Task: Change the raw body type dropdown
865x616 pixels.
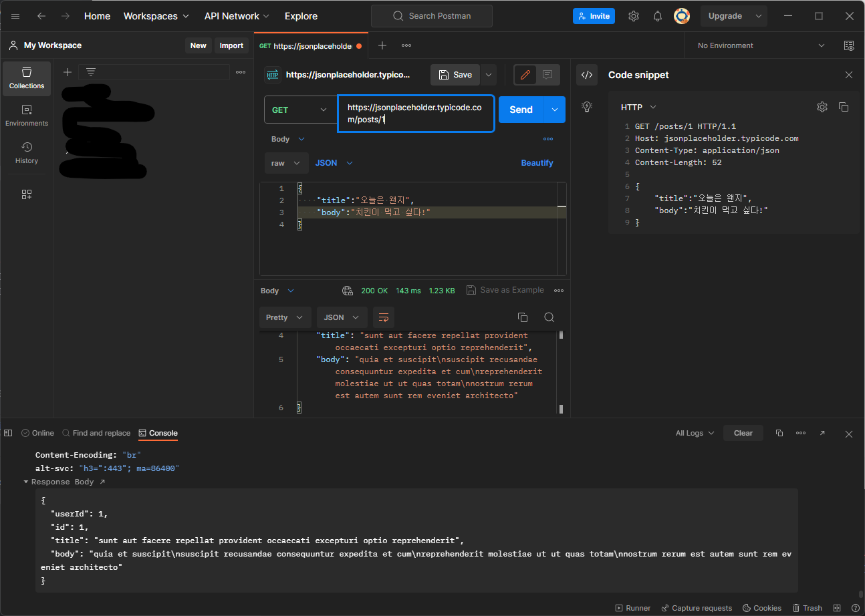Action: click(287, 163)
